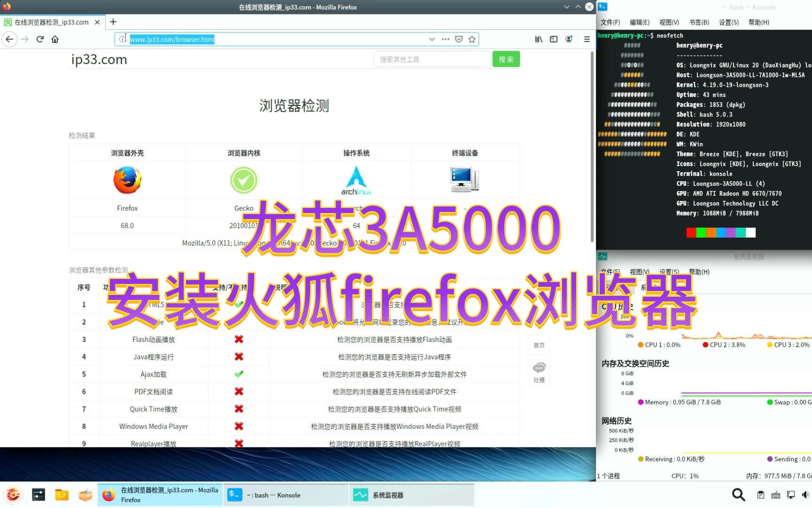Click the green 搜索 button
This screenshot has width=812, height=508.
click(x=506, y=59)
